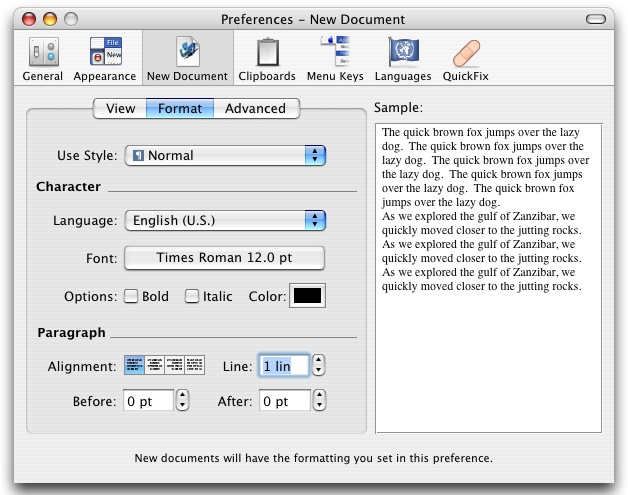The image size is (628, 495).
Task: Click the Line spacing stepper arrows
Action: pyautogui.click(x=318, y=366)
